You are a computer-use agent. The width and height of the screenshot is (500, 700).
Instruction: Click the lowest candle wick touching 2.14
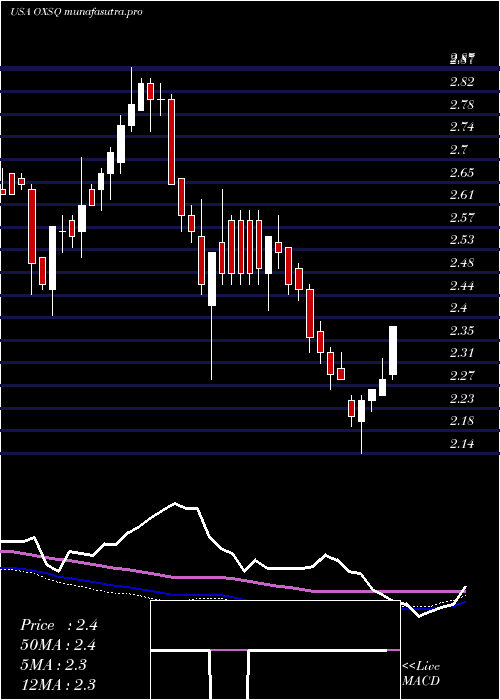[x=361, y=424]
